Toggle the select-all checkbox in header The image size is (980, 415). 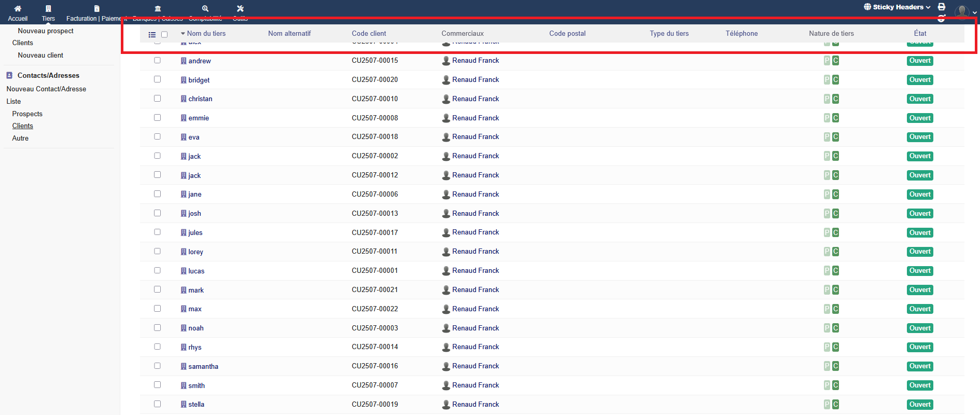[x=164, y=35]
